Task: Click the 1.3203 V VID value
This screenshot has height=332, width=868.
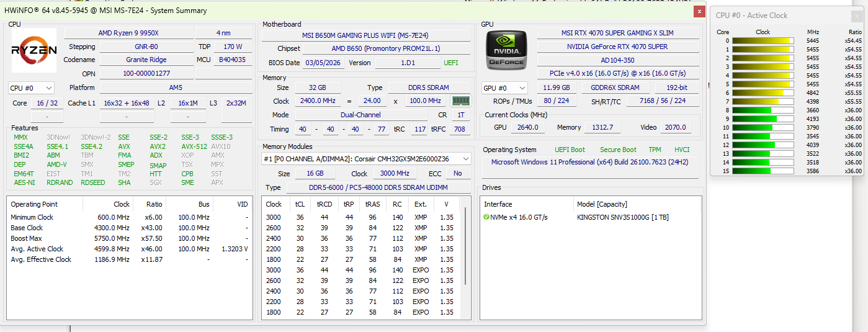Action: pos(235,249)
